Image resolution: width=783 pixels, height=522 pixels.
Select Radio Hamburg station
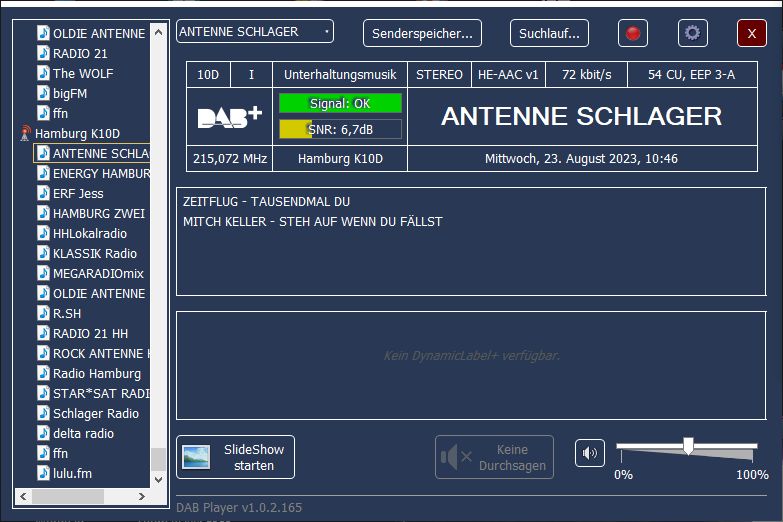point(97,373)
